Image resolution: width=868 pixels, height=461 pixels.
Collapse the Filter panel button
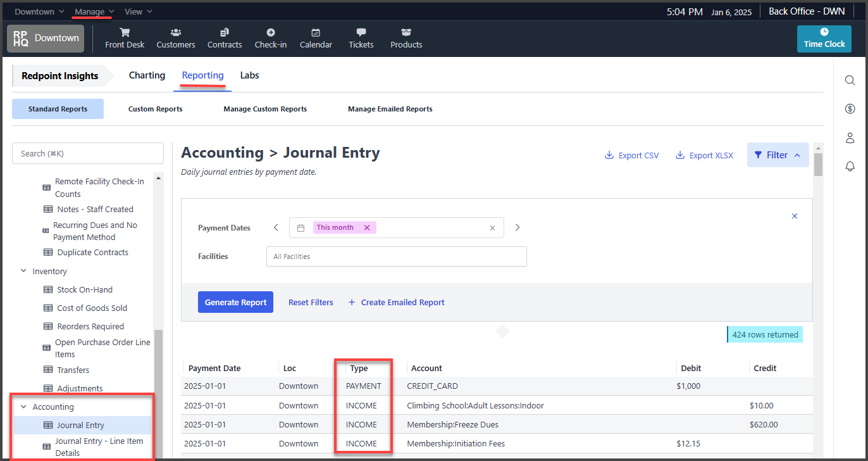point(778,155)
